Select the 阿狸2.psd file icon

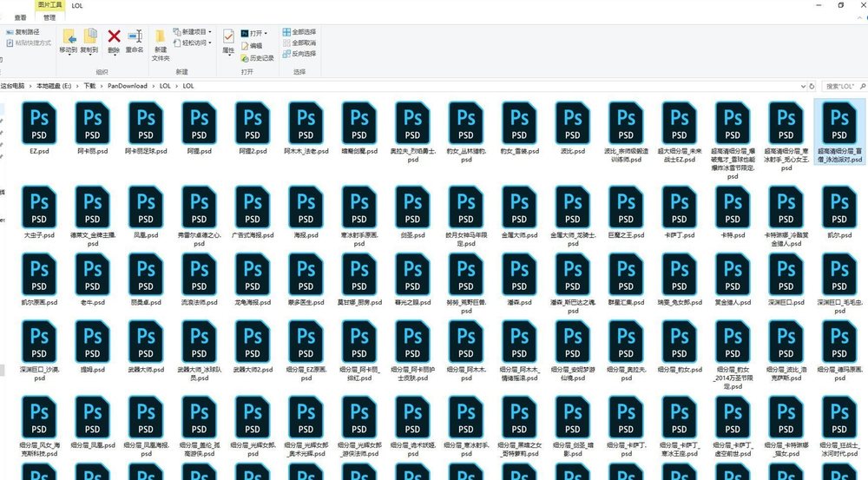[253, 123]
